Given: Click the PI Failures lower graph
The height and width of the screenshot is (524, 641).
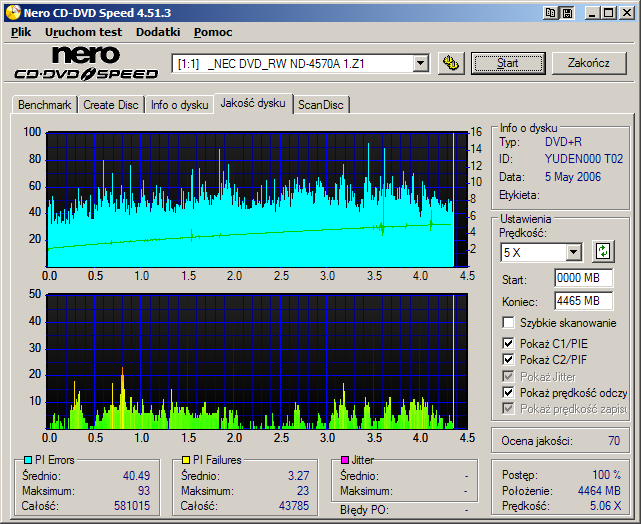Looking at the screenshot, I should click(x=257, y=361).
